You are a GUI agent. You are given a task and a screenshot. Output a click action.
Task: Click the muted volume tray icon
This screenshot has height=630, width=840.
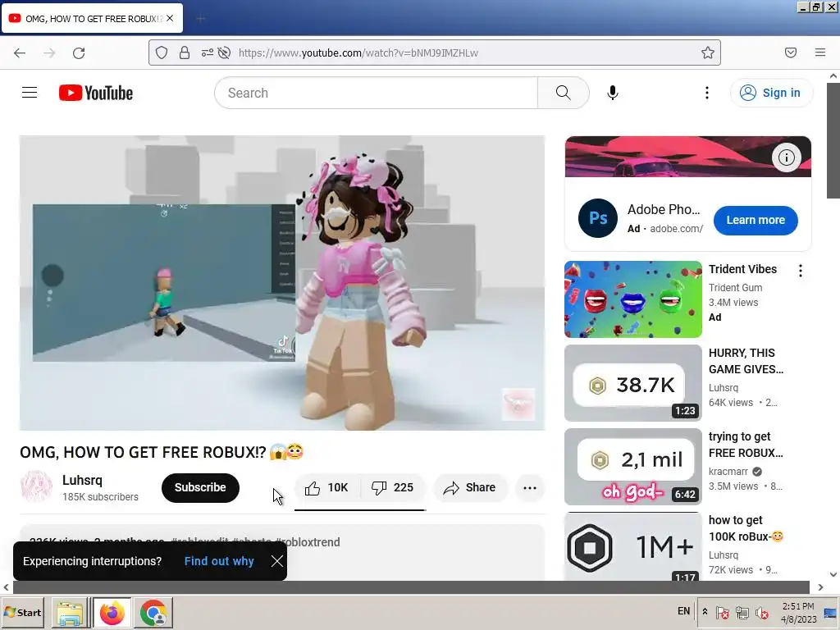coord(761,612)
